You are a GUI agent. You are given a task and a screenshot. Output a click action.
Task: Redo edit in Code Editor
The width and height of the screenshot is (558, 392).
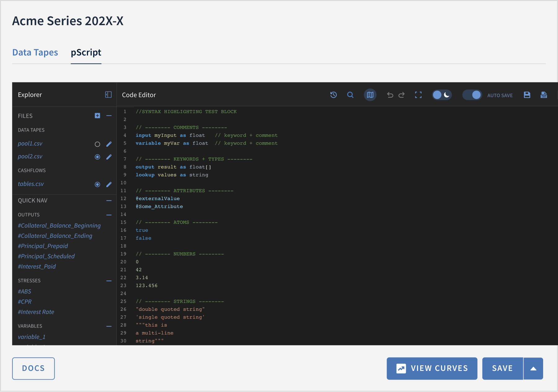[x=401, y=95]
